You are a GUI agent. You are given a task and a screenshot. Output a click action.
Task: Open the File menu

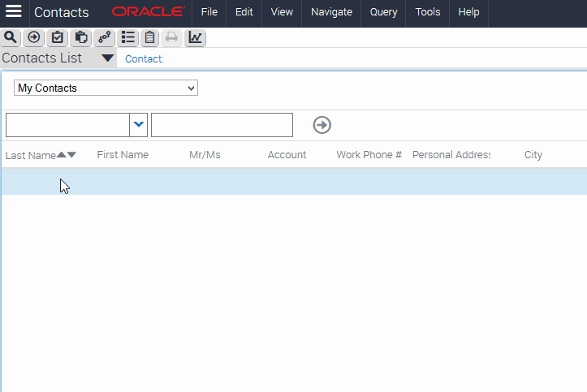(x=209, y=12)
